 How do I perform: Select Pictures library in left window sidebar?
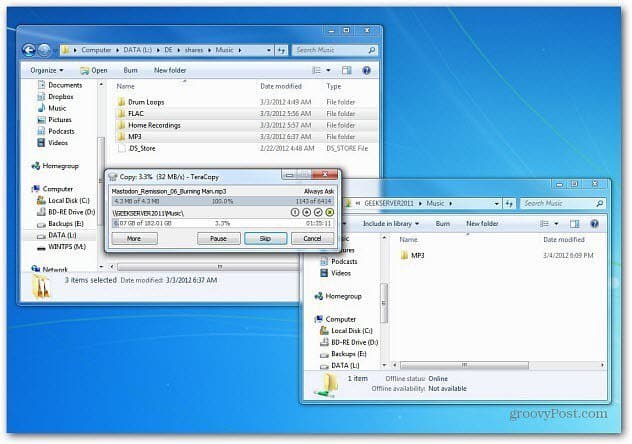coord(54,120)
